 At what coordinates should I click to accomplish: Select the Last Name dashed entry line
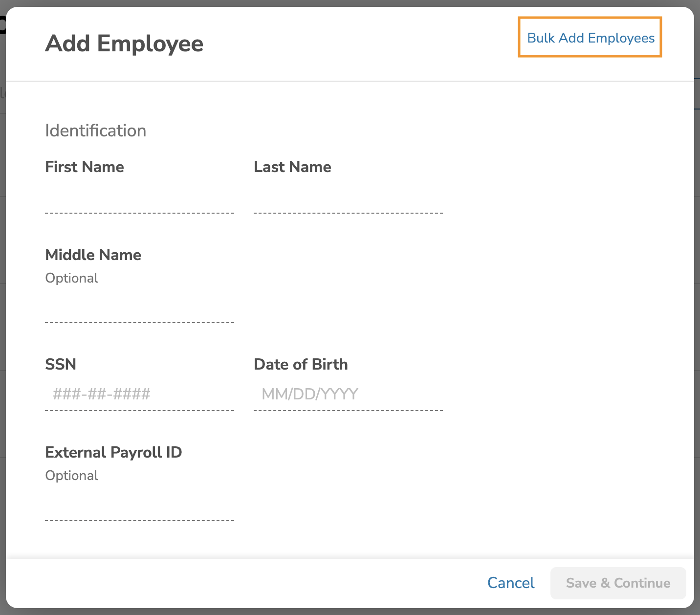(348, 212)
